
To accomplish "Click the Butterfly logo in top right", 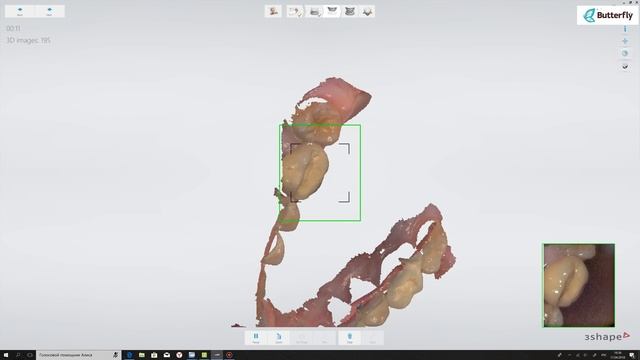I will pyautogui.click(x=608, y=16).
